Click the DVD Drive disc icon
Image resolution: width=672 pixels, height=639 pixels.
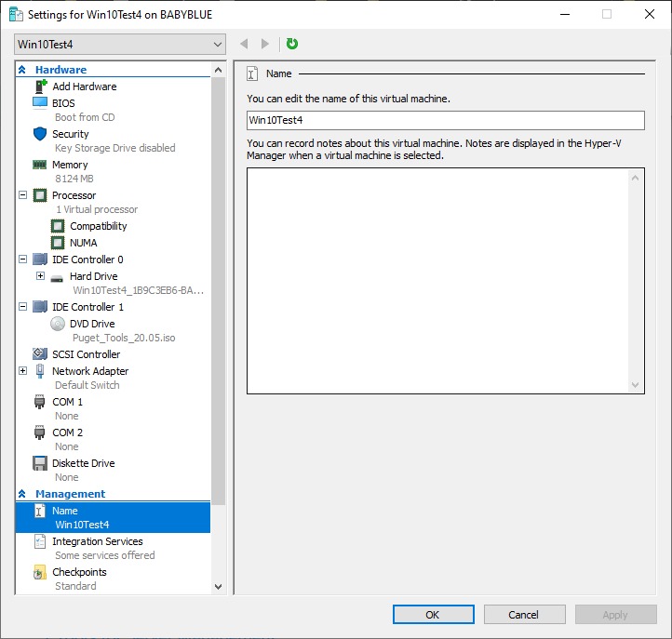pos(57,324)
